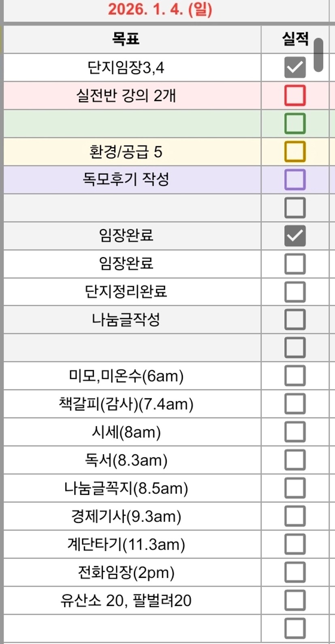Screen dimensions: 335x644
Task: Check the green empty-row checkbox
Action: coord(294,124)
